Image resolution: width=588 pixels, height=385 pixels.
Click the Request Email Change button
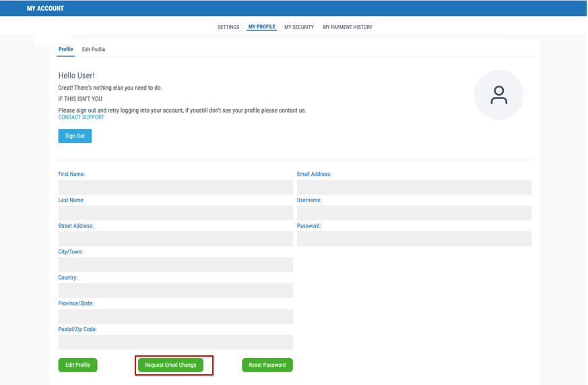pos(170,365)
